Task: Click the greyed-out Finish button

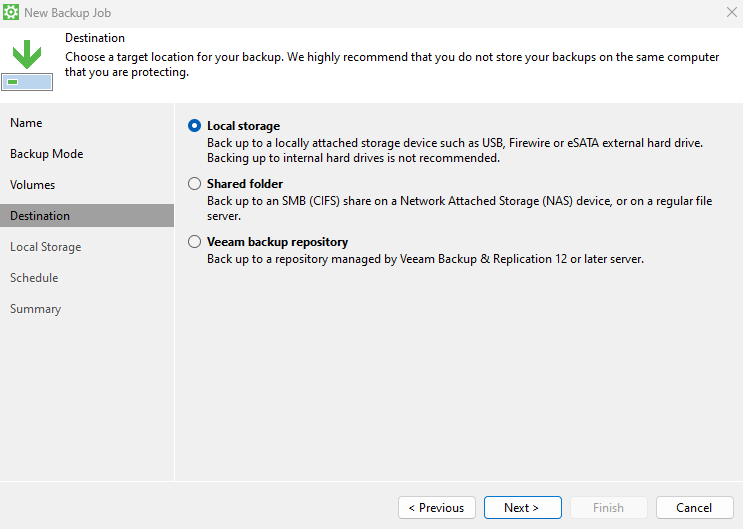Action: click(608, 508)
